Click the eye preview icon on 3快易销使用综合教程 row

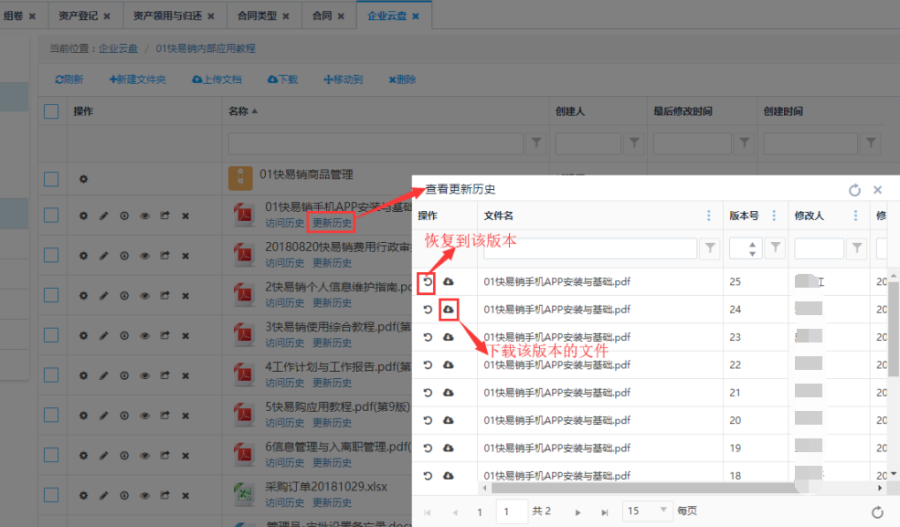click(144, 335)
